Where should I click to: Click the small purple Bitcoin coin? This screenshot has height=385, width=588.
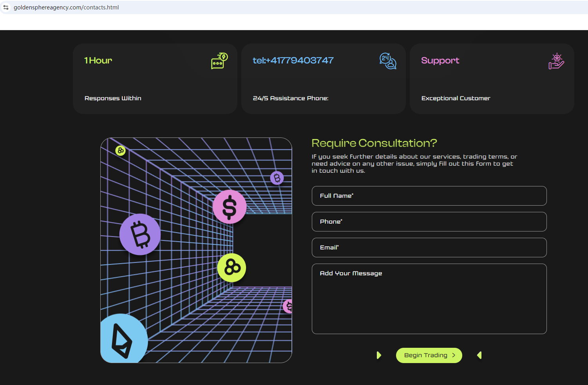tap(277, 178)
